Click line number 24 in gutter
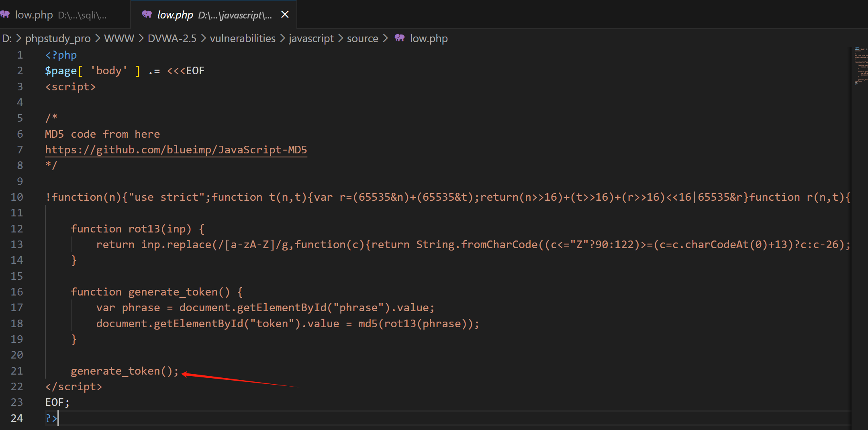This screenshot has width=868, height=430. tap(17, 418)
